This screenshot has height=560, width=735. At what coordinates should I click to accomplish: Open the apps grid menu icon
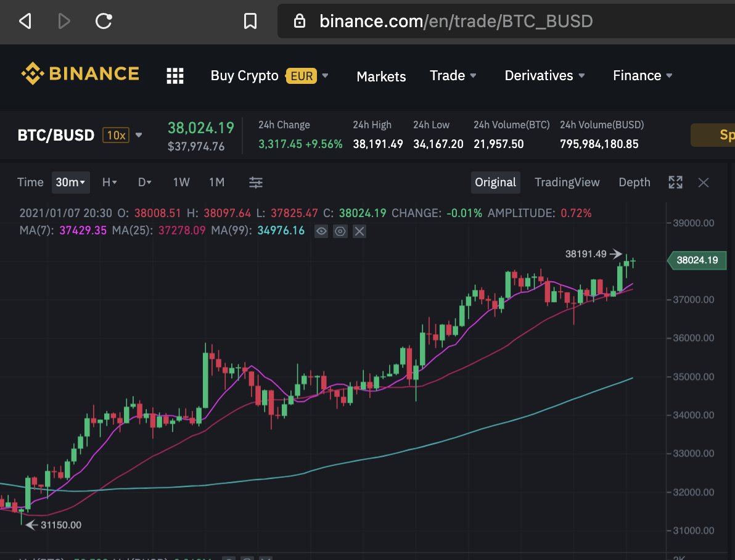[175, 76]
